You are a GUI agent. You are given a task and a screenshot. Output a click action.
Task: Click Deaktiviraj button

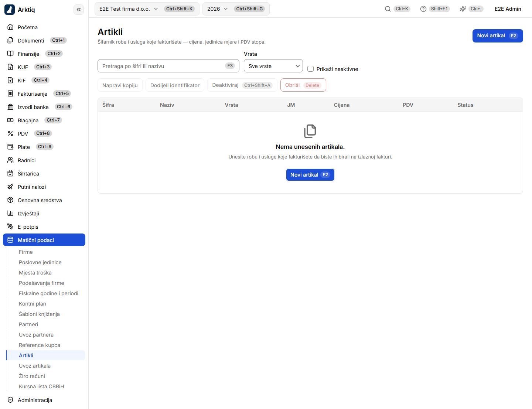tap(242, 85)
